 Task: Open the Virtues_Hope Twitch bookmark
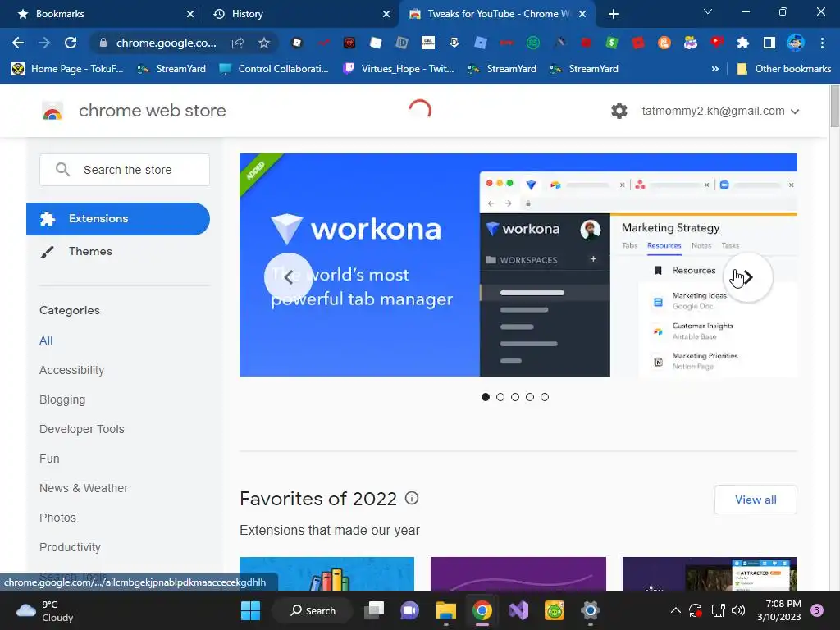tap(399, 69)
